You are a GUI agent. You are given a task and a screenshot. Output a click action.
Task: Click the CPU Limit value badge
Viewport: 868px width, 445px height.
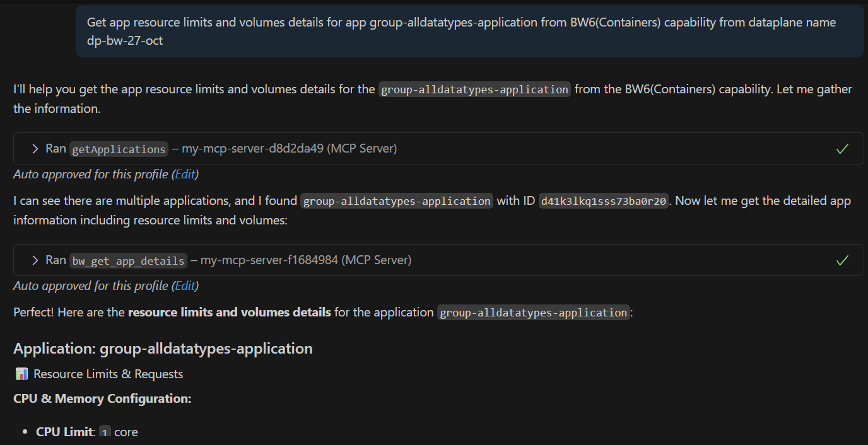105,432
